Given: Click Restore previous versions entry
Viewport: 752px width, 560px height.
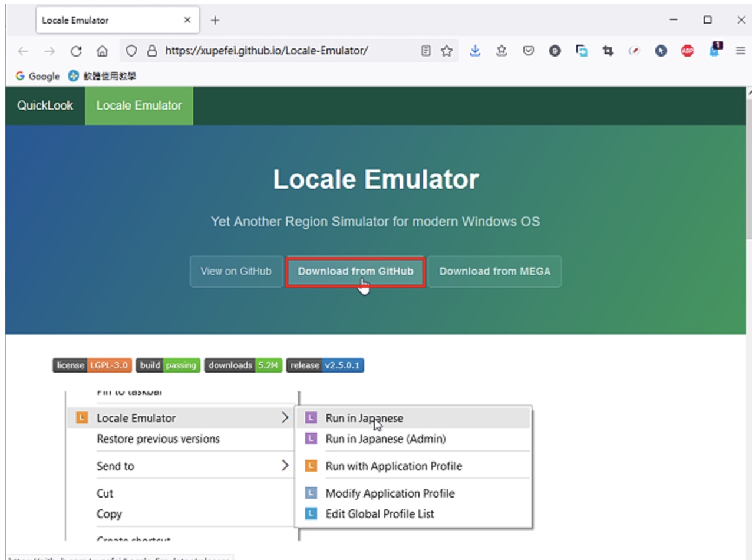Looking at the screenshot, I should [158, 439].
